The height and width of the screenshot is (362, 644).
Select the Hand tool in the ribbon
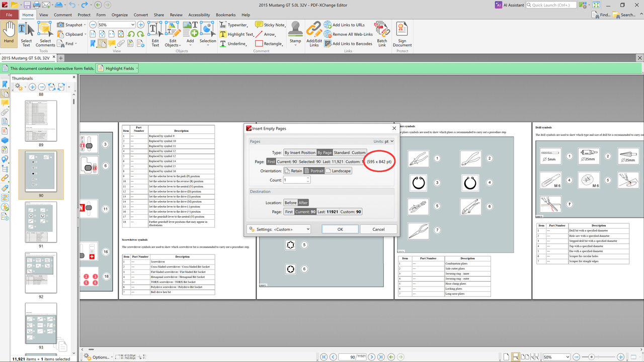(x=9, y=34)
